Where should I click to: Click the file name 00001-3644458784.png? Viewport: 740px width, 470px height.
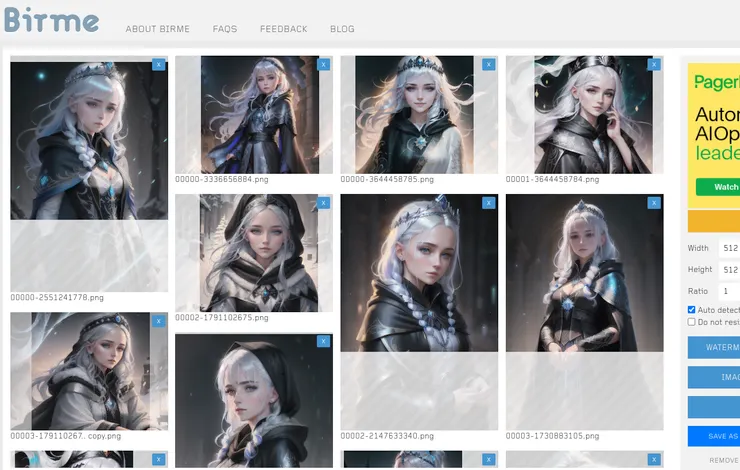[x=552, y=179]
